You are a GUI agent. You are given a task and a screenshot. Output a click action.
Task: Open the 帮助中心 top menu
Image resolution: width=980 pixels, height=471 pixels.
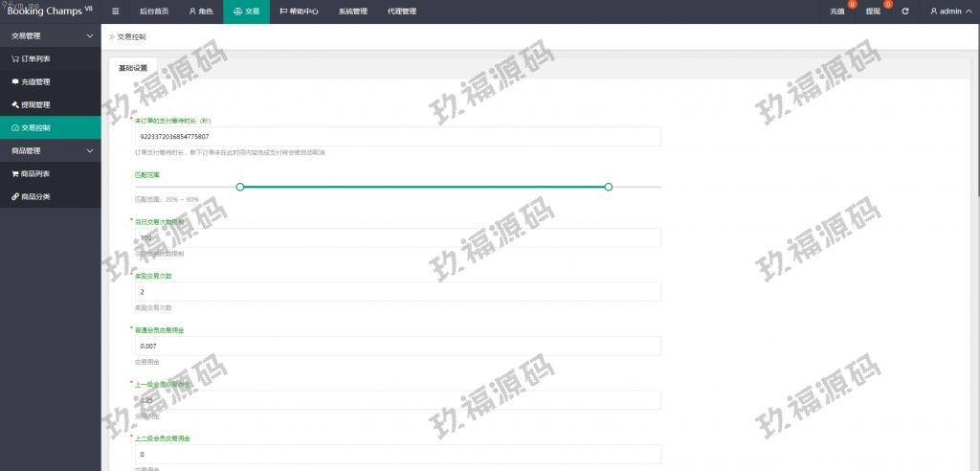click(299, 11)
